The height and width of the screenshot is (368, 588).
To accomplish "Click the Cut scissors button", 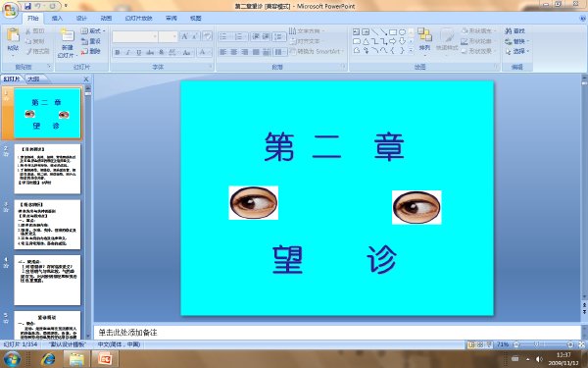I will tap(35, 31).
